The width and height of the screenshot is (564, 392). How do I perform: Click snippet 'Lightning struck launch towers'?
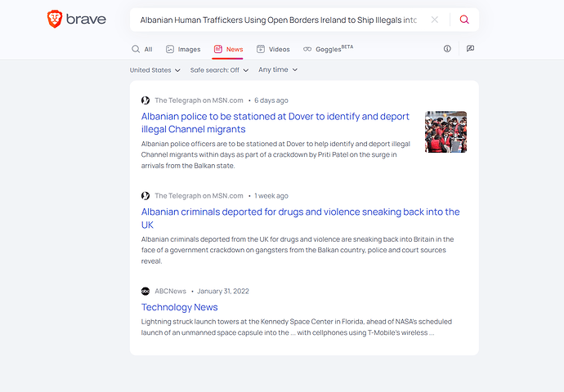click(297, 327)
